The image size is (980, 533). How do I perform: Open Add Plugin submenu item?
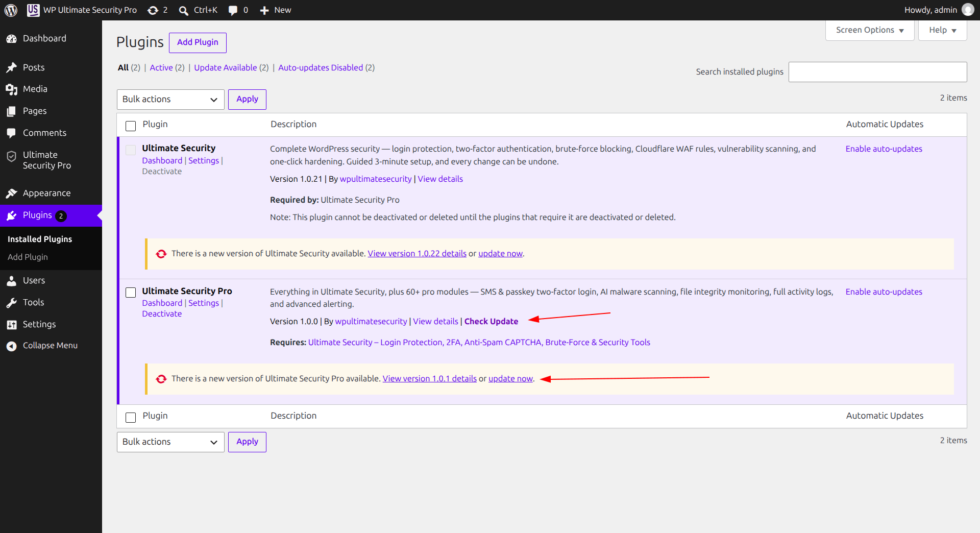pos(28,257)
